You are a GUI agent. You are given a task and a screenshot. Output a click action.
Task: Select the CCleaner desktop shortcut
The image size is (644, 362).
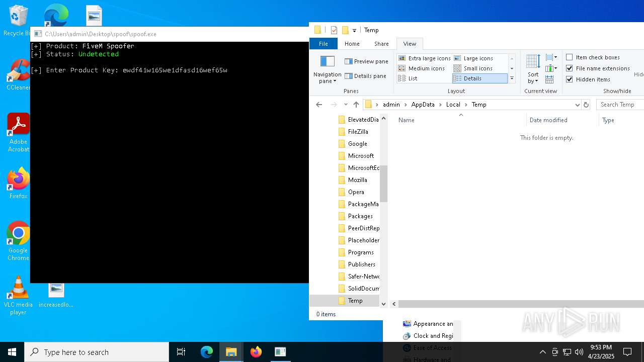18,75
